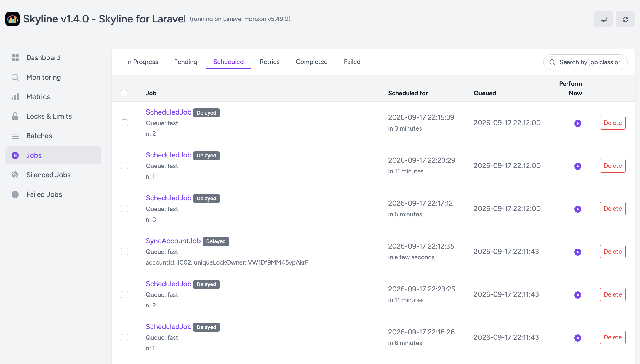This screenshot has width=640, height=364.
Task: Check the box for job scheduled 22:23:25
Action: tap(124, 294)
